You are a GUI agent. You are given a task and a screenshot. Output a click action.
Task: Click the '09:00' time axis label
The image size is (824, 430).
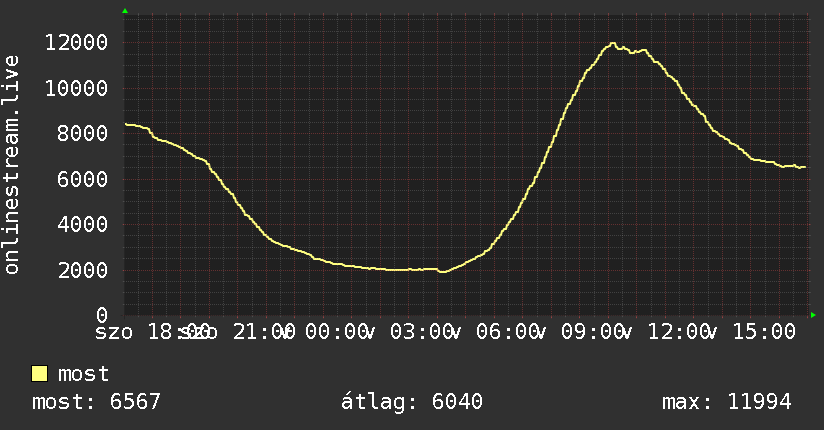[x=592, y=332]
